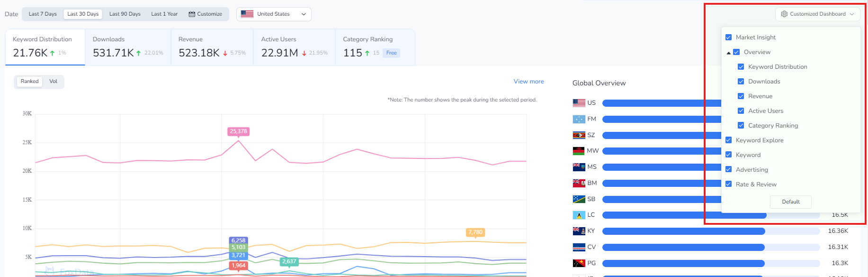Select the Last 7 Days tab
The width and height of the screenshot is (868, 277).
click(x=43, y=14)
